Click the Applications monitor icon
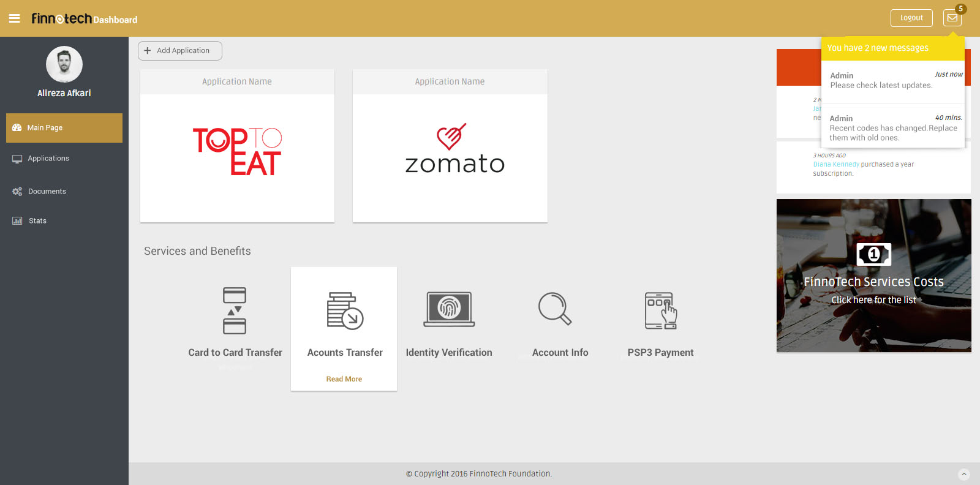This screenshot has width=980, height=485. point(17,159)
